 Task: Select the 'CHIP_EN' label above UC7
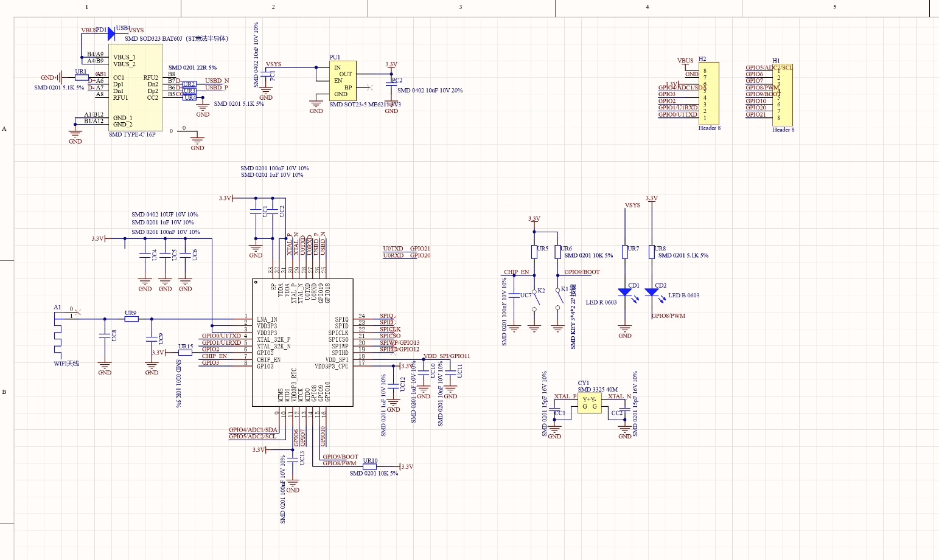point(516,272)
